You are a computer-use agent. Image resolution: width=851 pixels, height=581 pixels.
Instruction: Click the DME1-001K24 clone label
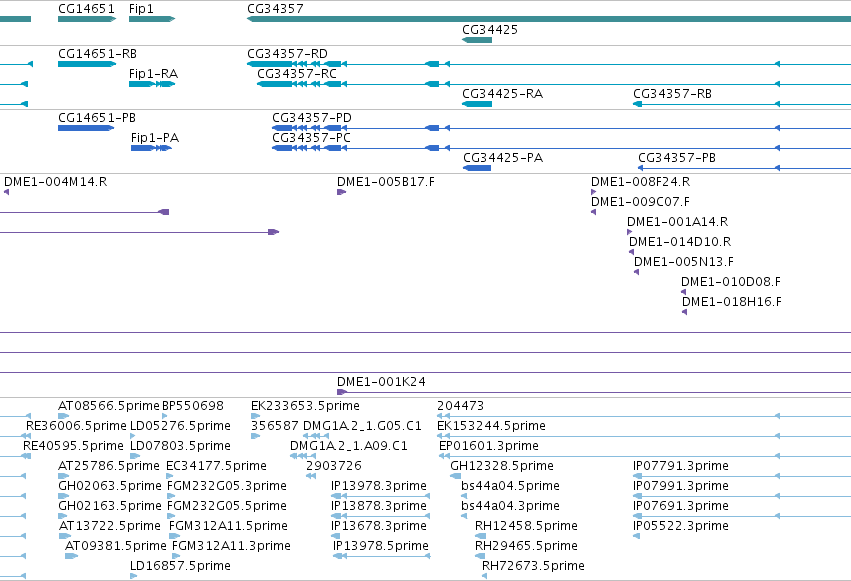point(381,382)
